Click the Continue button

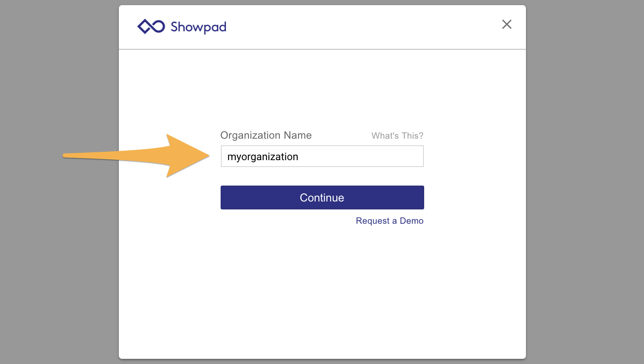pos(322,197)
